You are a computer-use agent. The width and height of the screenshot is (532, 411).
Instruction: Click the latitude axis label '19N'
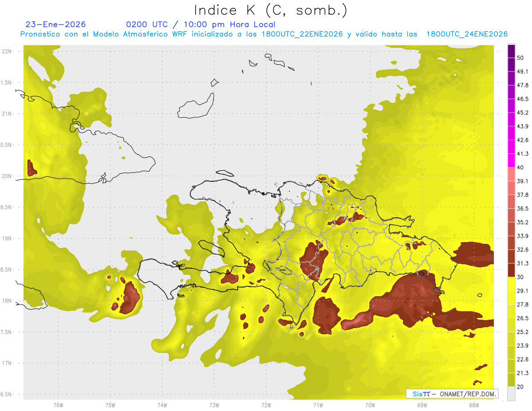coord(7,238)
